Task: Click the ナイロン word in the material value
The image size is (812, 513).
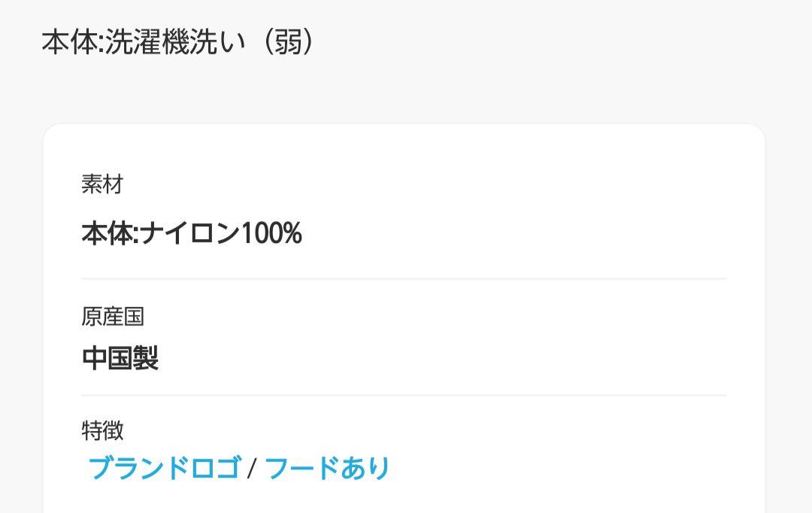Action: 190,232
